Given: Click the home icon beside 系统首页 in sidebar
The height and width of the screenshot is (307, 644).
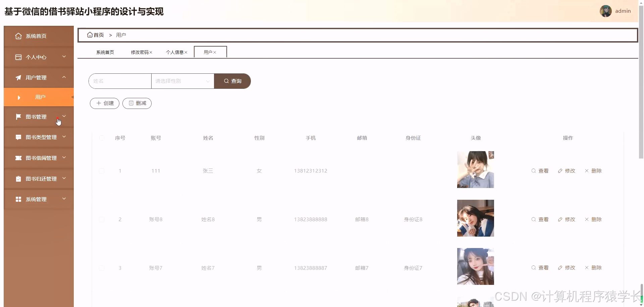Looking at the screenshot, I should point(18,36).
